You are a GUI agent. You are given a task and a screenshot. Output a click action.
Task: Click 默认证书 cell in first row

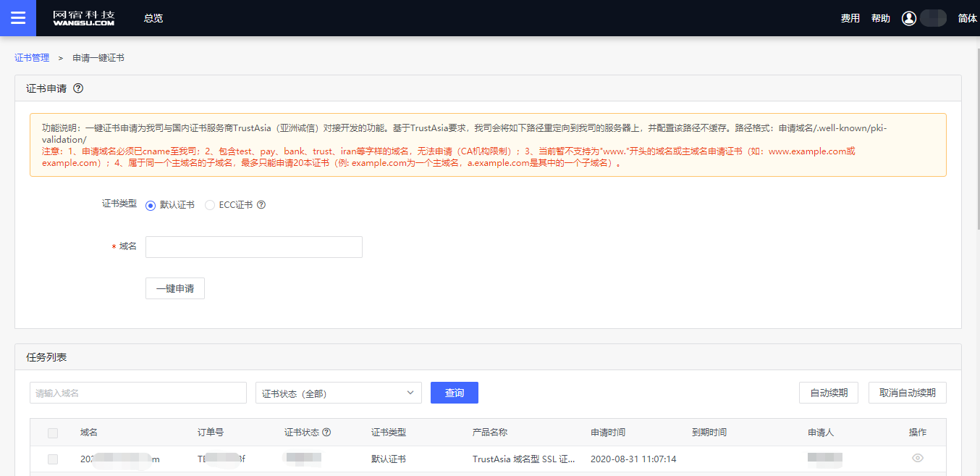click(389, 459)
